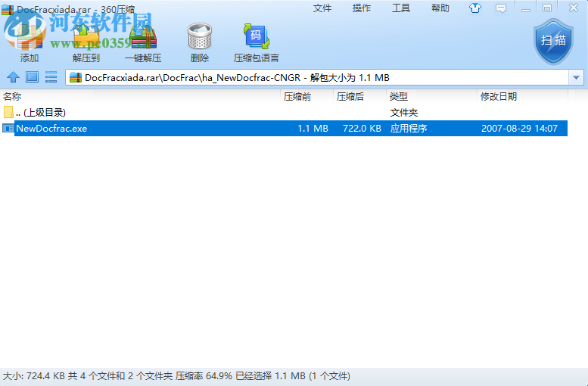588x386 pixels.
Task: Switch to list view mode
Action: coord(51,77)
